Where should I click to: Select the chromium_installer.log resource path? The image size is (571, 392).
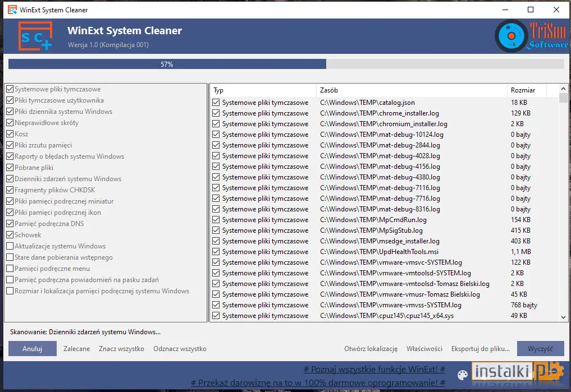coord(384,124)
